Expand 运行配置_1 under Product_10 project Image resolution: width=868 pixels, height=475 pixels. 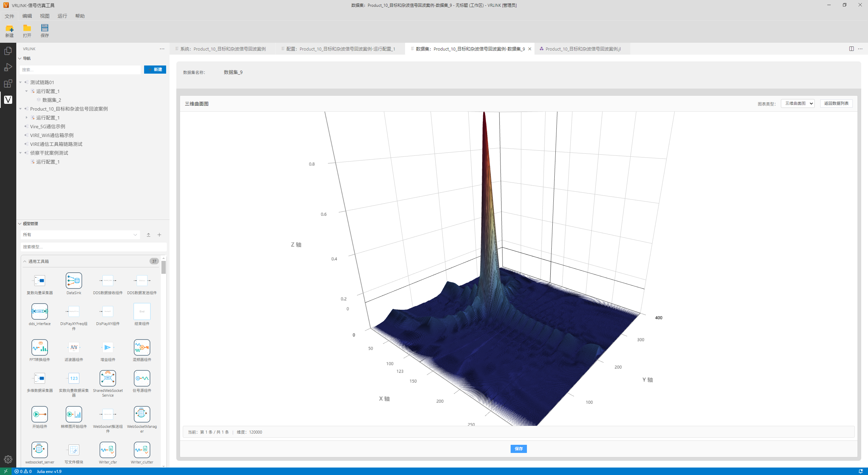pos(27,118)
